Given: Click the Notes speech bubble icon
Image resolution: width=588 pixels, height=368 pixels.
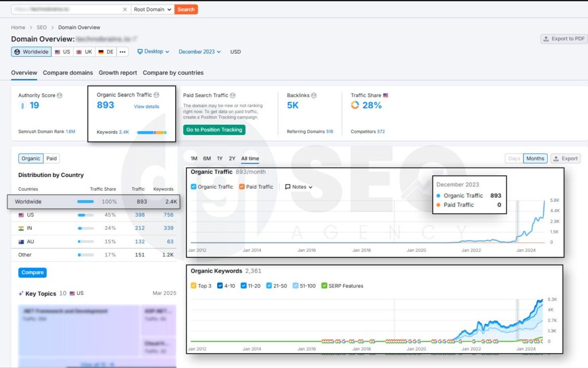Looking at the screenshot, I should click(x=288, y=187).
